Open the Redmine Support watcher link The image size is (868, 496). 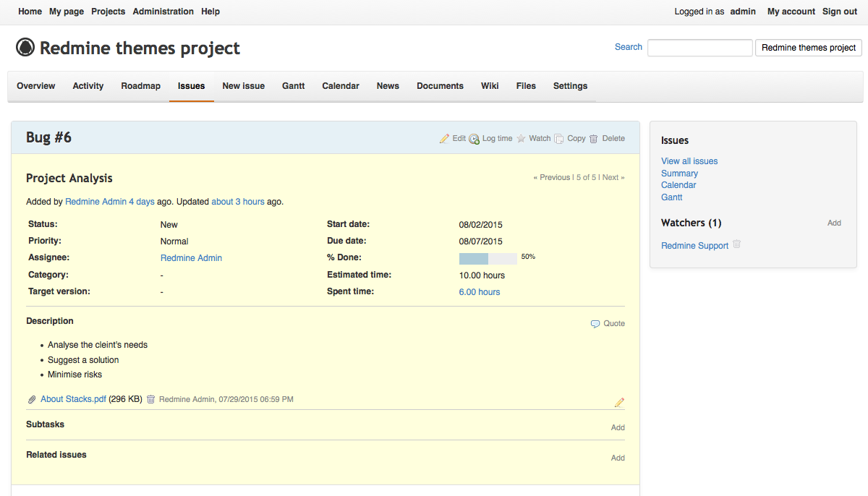pyautogui.click(x=694, y=246)
